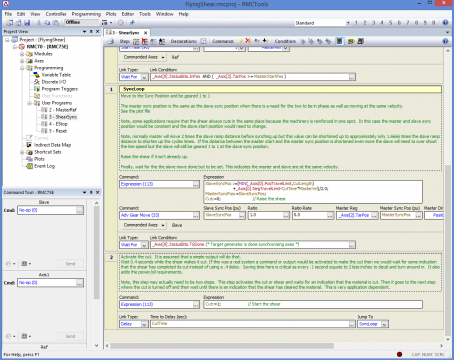The height and width of the screenshot is (360, 454).
Task: Open the Declarations editor icon
Action: click(x=203, y=41)
